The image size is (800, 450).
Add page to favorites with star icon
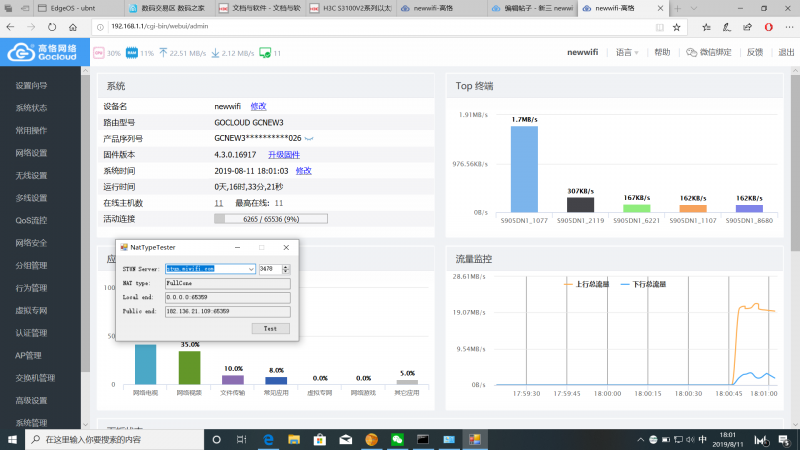677,27
